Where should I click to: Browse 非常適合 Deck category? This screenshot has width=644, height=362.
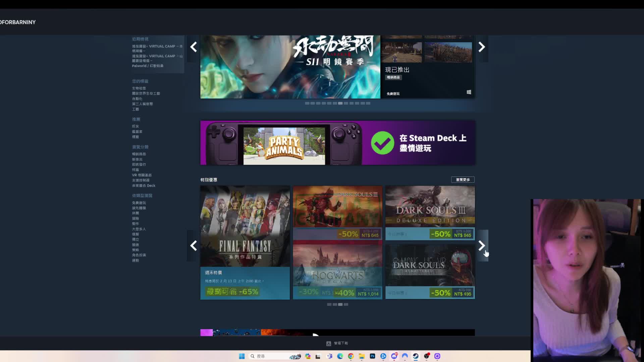pos(144,186)
